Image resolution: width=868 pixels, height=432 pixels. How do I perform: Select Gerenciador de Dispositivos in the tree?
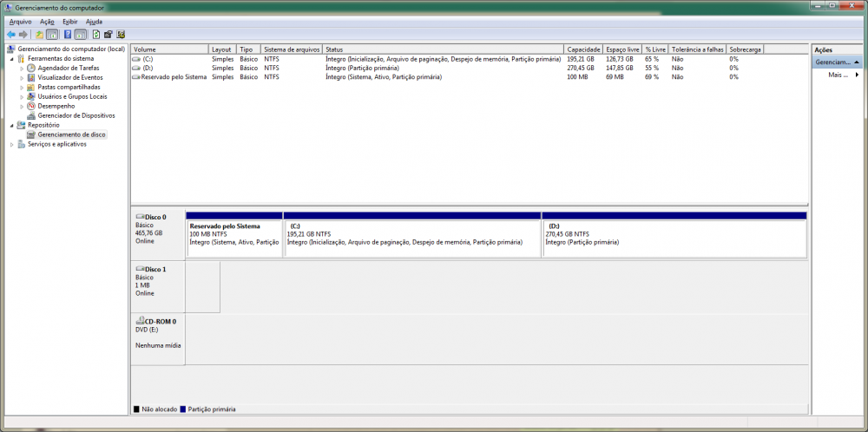pos(76,115)
